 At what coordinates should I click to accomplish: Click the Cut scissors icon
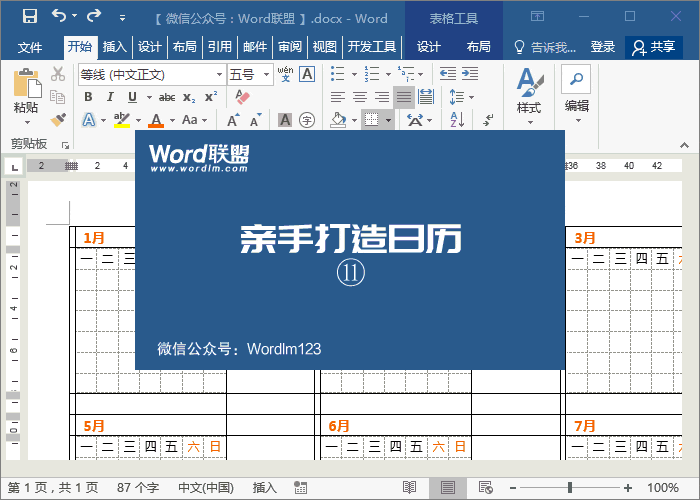click(x=58, y=74)
